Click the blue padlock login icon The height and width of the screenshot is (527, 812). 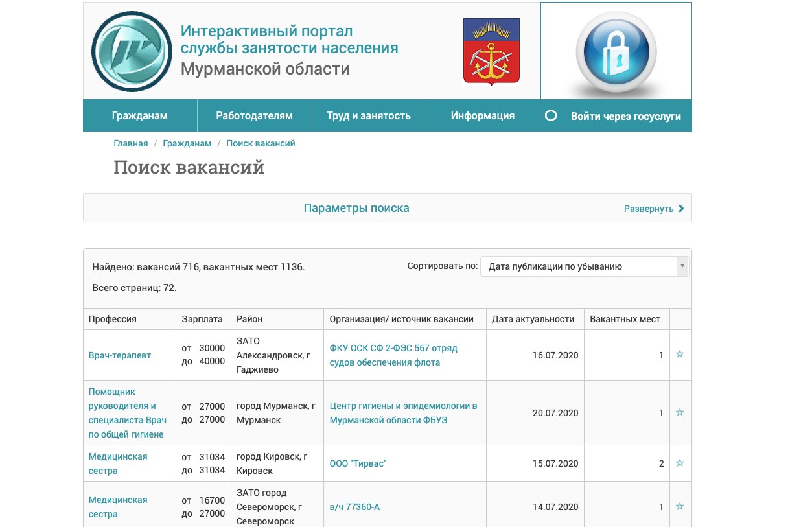click(616, 52)
